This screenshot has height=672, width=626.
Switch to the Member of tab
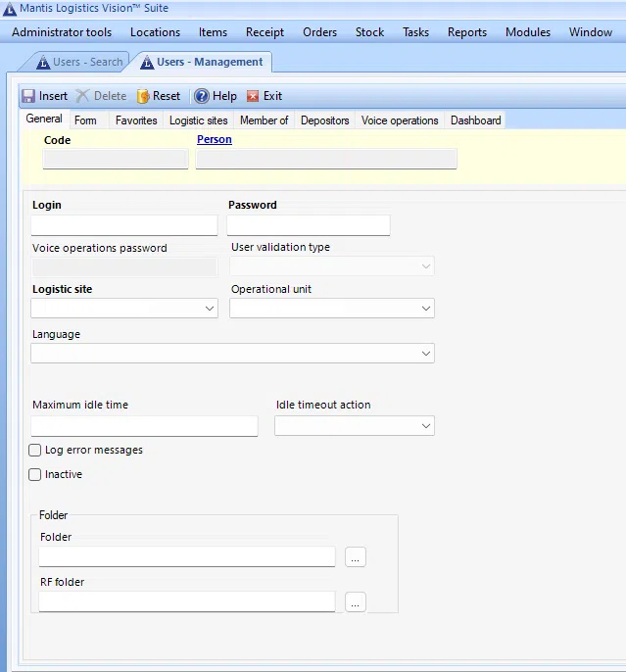pos(264,120)
